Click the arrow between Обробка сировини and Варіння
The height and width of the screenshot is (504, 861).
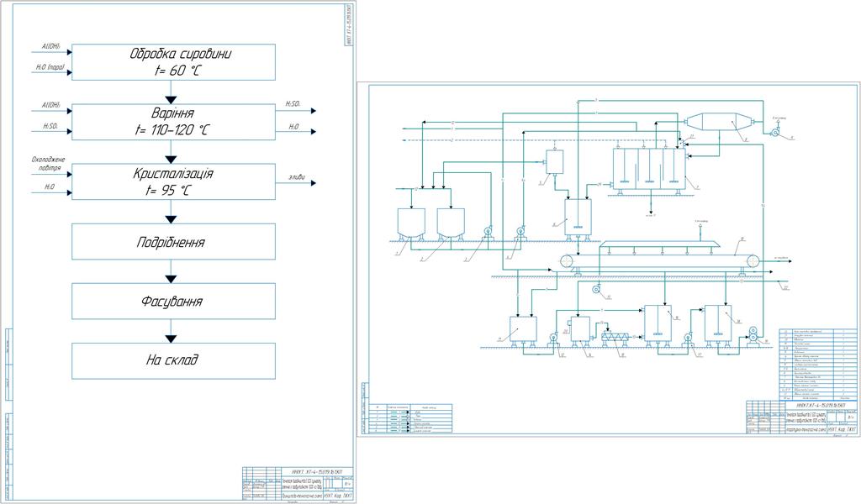coord(171,92)
